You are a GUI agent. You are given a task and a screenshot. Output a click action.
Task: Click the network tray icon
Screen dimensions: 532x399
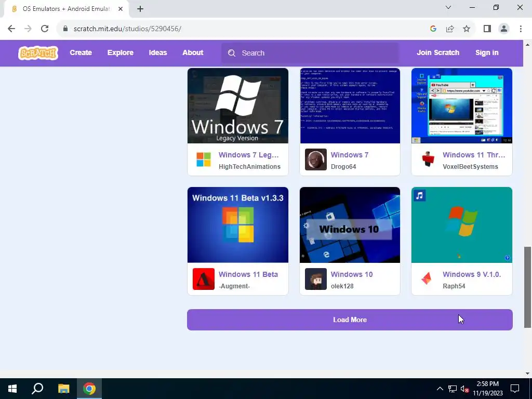point(453,389)
